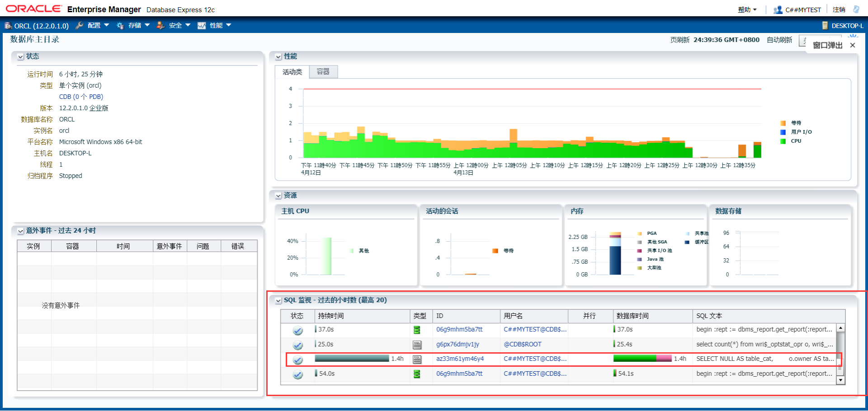
Task: Collapse the 意外事件 panel
Action: click(20, 231)
